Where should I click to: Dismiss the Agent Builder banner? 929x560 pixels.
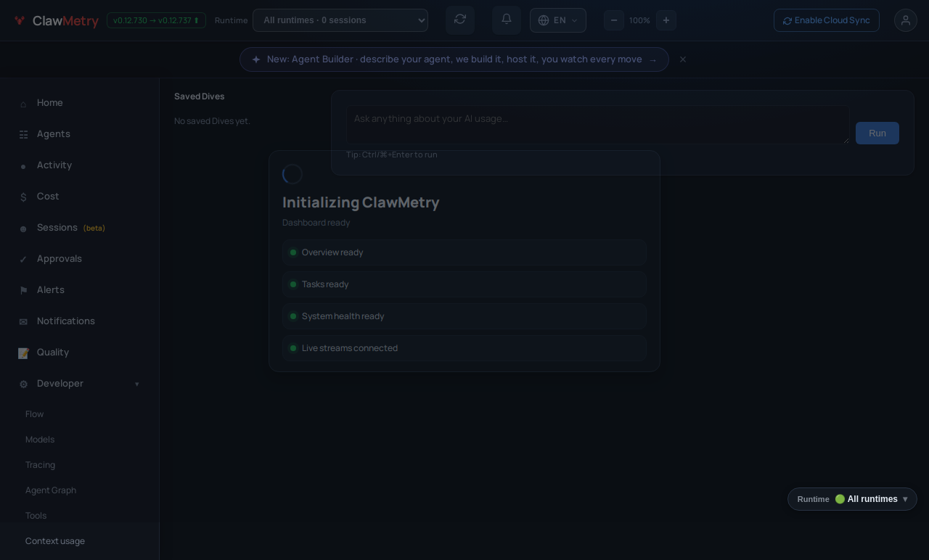683,59
